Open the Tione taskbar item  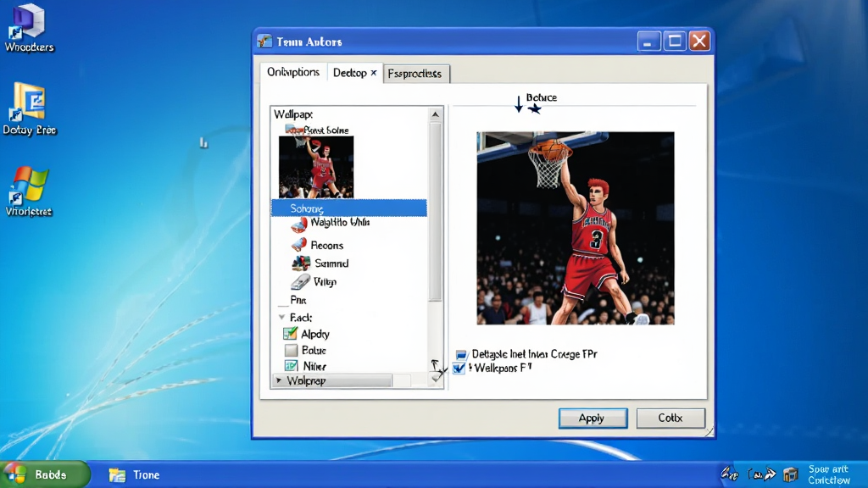coord(135,474)
